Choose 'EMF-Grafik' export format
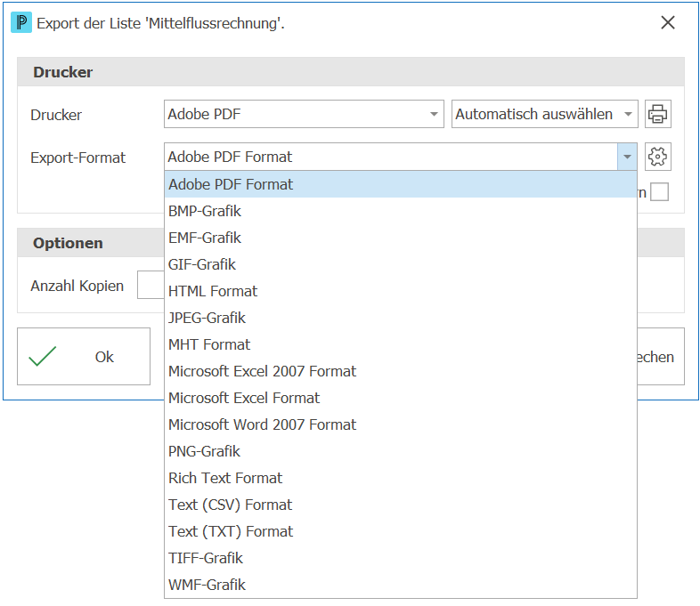700x606 pixels. (401, 238)
